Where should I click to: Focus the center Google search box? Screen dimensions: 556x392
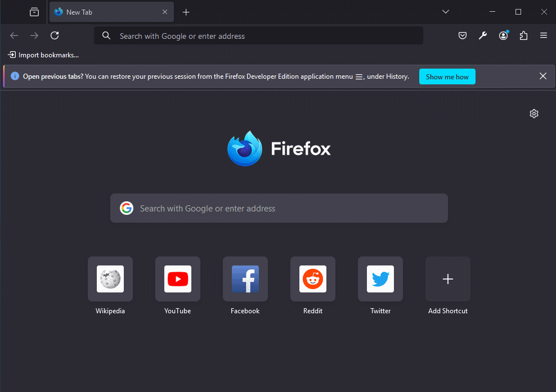point(279,208)
